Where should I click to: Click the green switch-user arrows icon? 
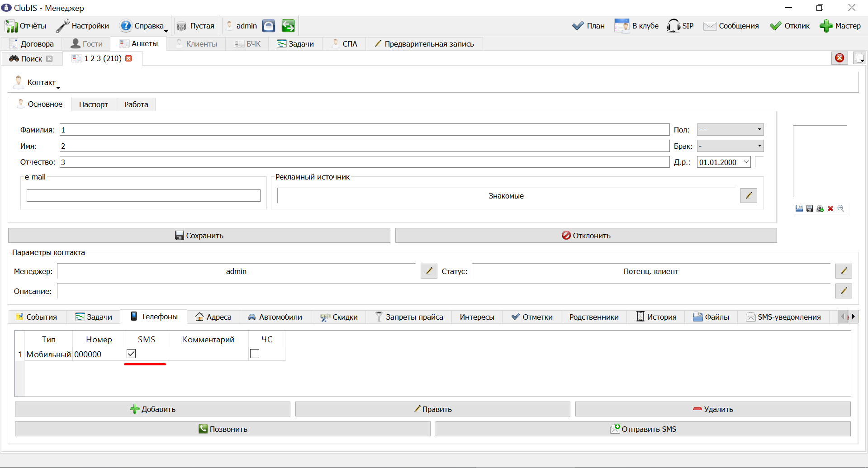(x=288, y=26)
